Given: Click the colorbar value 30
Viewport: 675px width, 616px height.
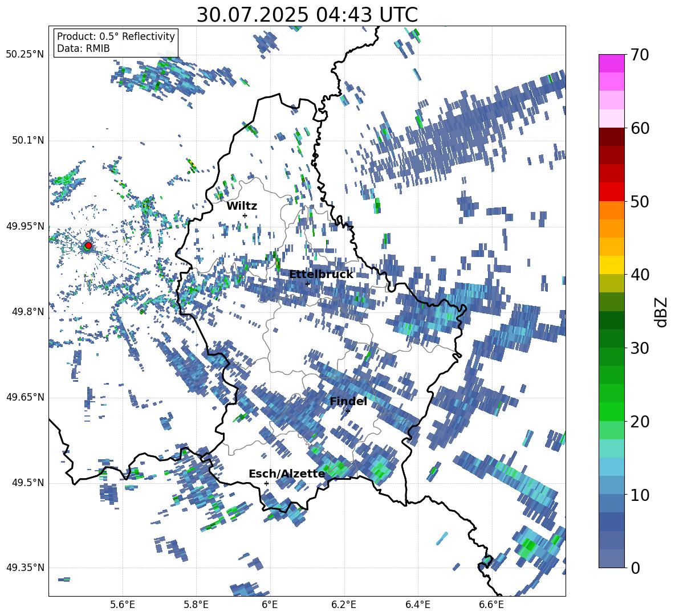Looking at the screenshot, I should [640, 348].
